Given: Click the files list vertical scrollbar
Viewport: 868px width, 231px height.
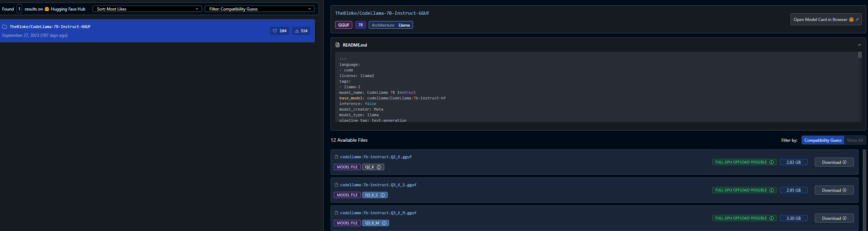Looking at the screenshot, I should tap(864, 190).
